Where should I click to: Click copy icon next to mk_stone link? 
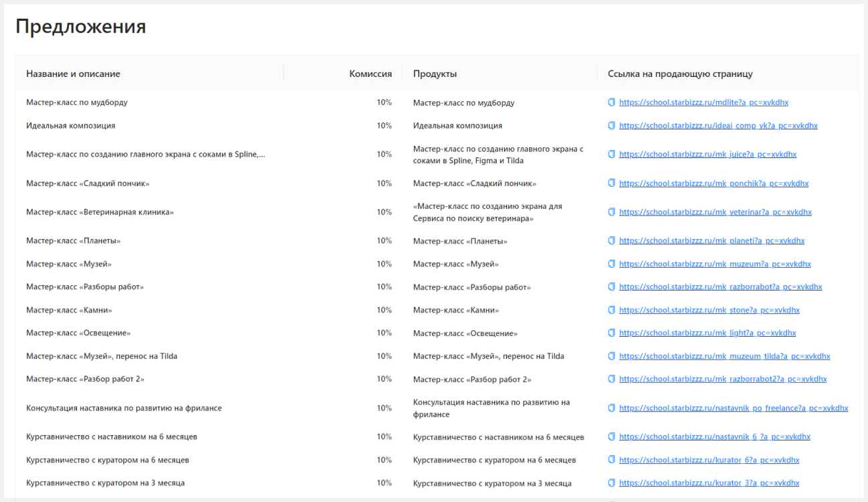coord(611,311)
